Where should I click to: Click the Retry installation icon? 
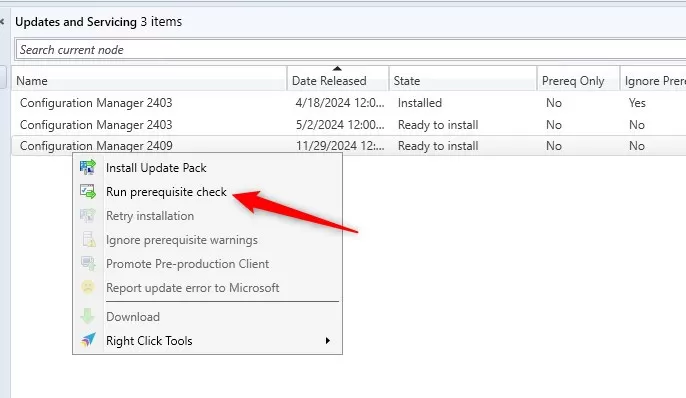[x=88, y=216]
